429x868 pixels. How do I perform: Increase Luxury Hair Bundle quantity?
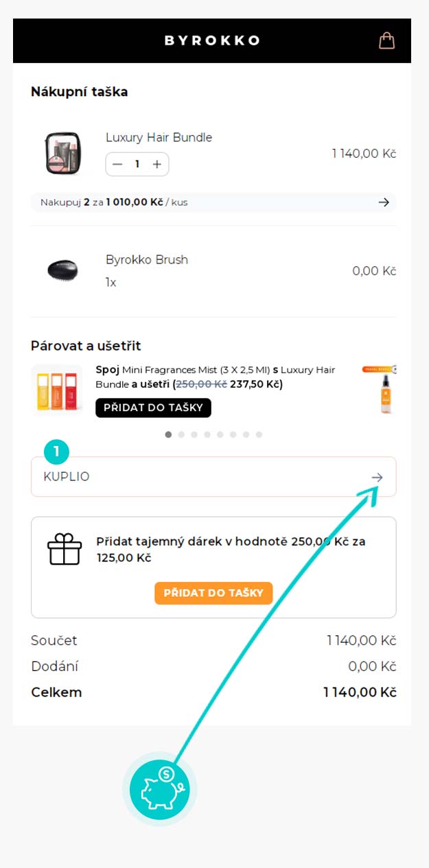coord(157,165)
